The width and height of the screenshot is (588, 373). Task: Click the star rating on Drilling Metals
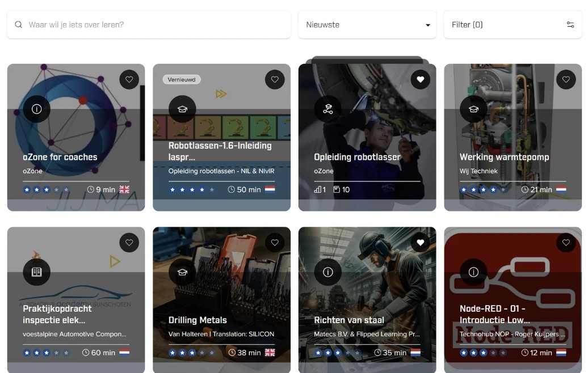click(191, 353)
